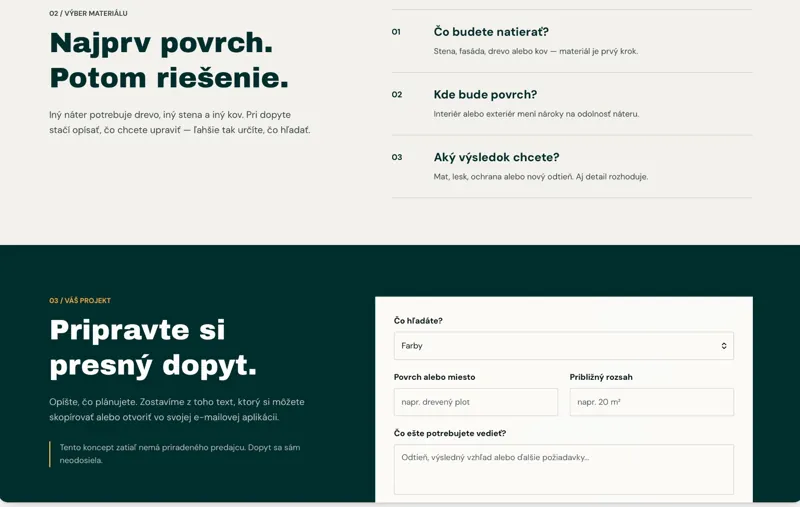Click the heading 'Kde bude povrch?'
Viewport: 800px width, 507px height.
coord(485,94)
